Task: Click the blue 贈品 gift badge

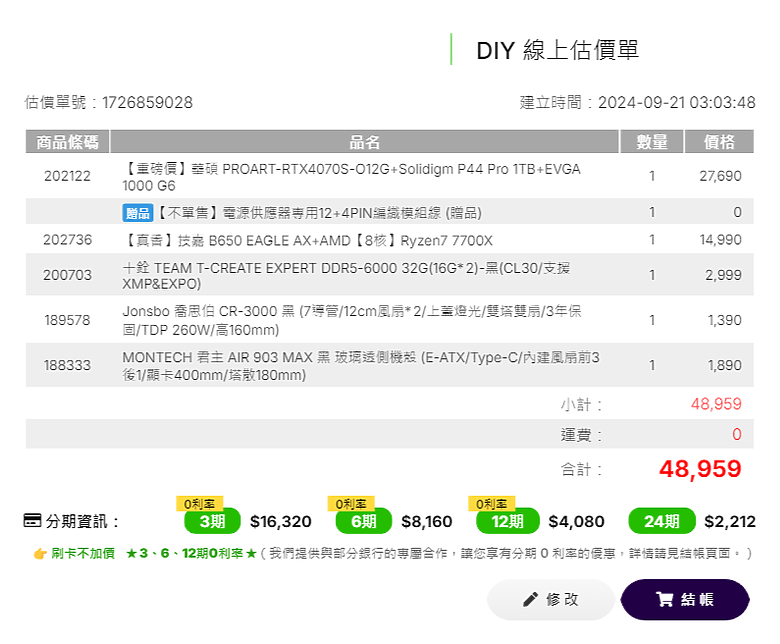Action: tap(138, 213)
